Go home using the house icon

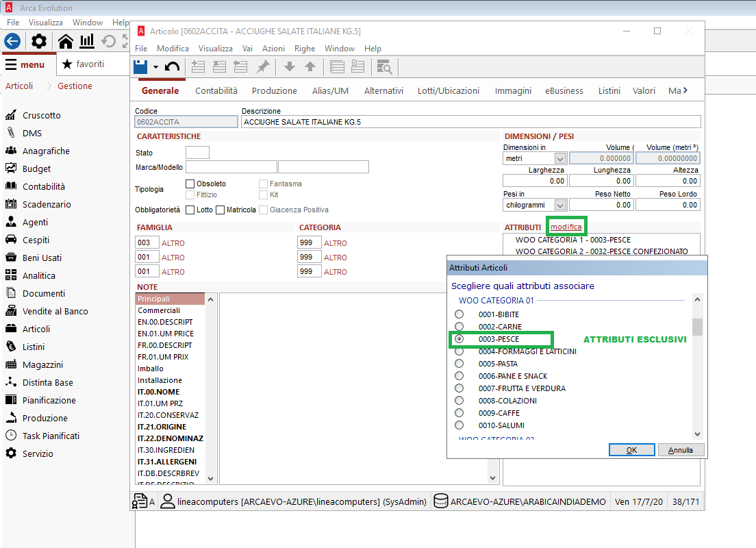(x=66, y=41)
